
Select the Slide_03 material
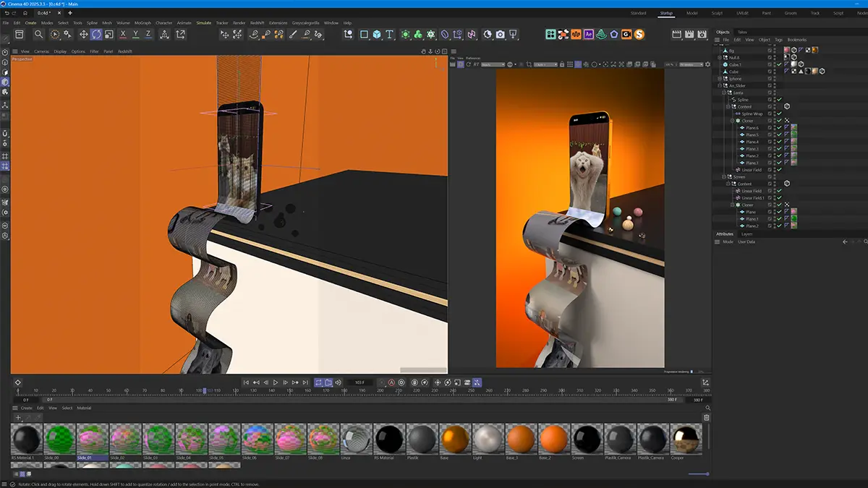159,440
